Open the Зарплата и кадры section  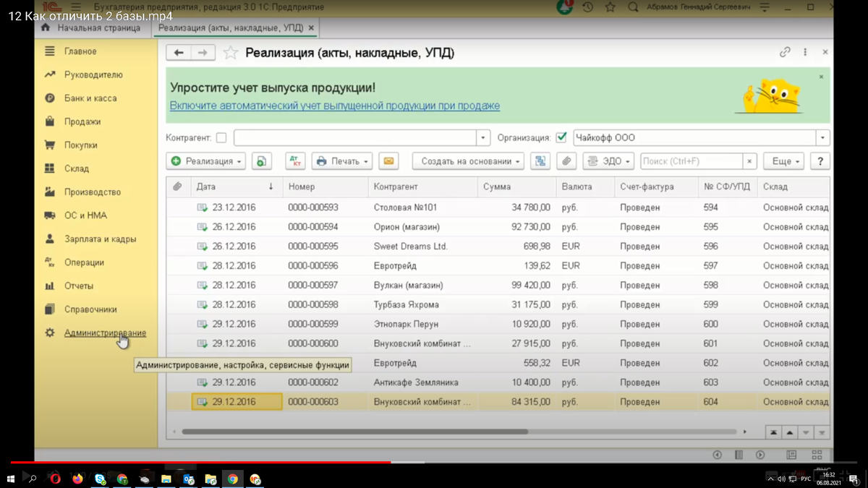tap(100, 239)
